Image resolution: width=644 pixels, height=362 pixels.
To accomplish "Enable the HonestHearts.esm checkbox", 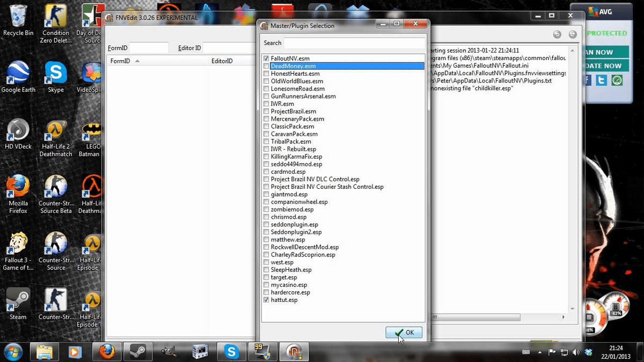I will [x=266, y=73].
